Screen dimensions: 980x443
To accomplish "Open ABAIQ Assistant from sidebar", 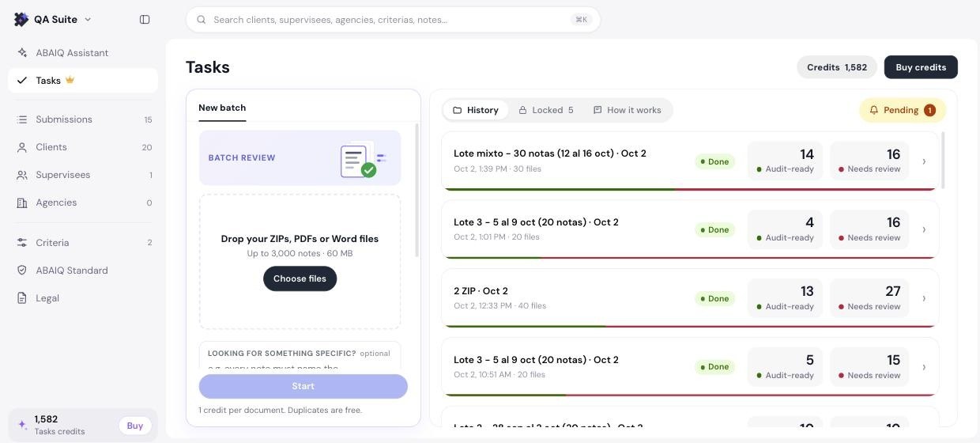I will 83,53.
